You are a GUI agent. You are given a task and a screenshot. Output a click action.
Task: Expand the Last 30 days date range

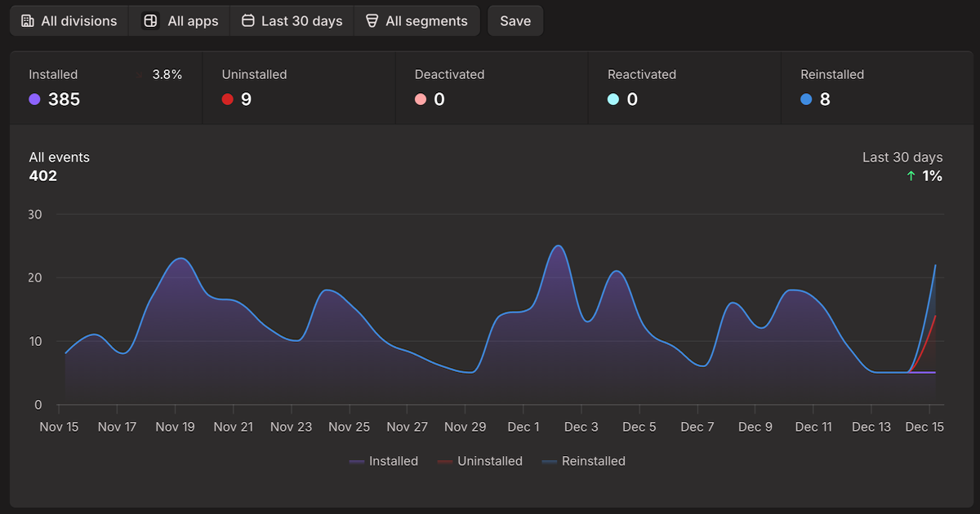click(x=292, y=21)
